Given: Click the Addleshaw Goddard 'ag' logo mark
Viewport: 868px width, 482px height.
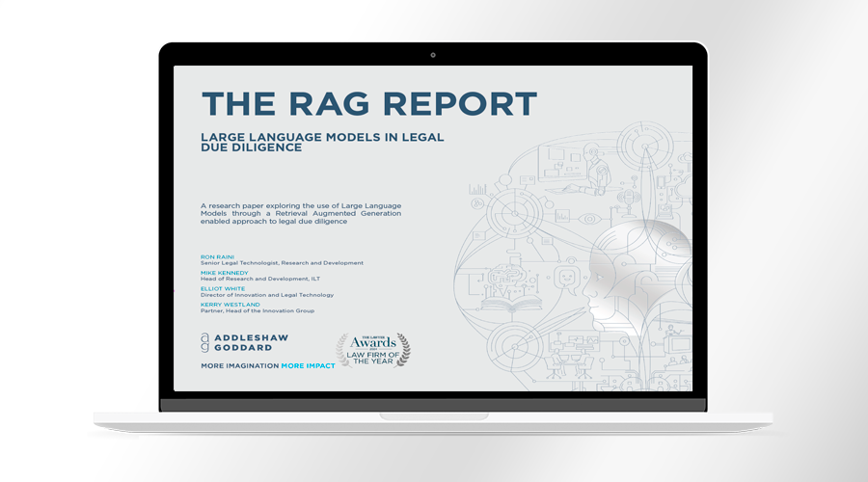Looking at the screenshot, I should pos(205,343).
